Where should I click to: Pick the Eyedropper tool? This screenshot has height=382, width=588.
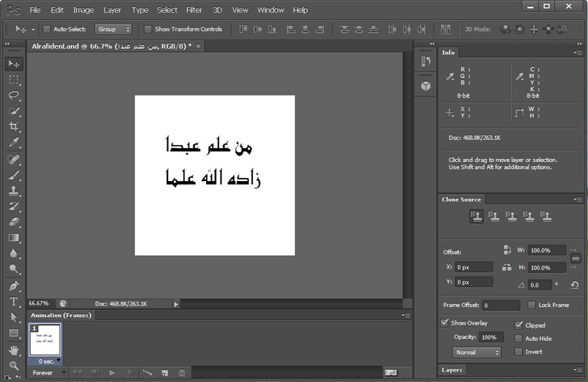coord(14,143)
